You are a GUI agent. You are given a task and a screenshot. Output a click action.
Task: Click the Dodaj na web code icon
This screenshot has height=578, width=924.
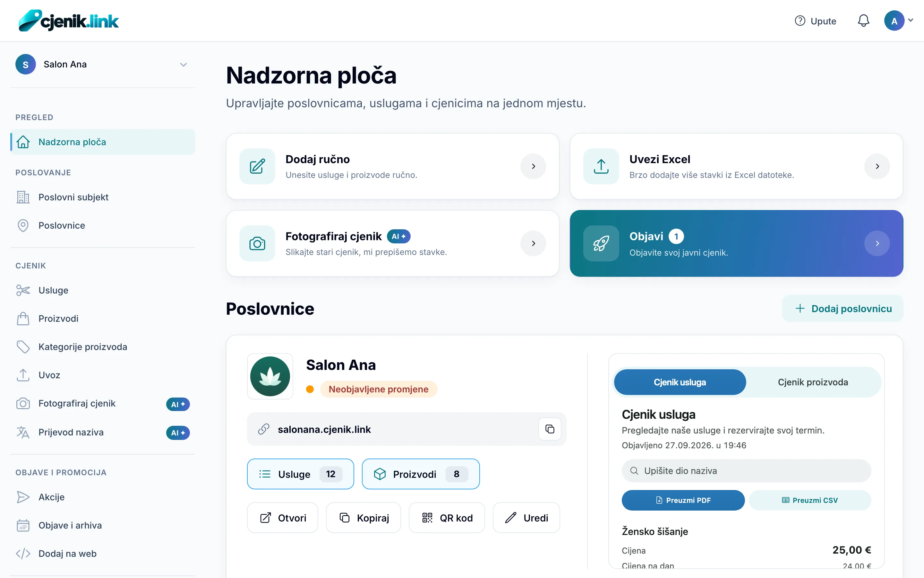click(23, 554)
